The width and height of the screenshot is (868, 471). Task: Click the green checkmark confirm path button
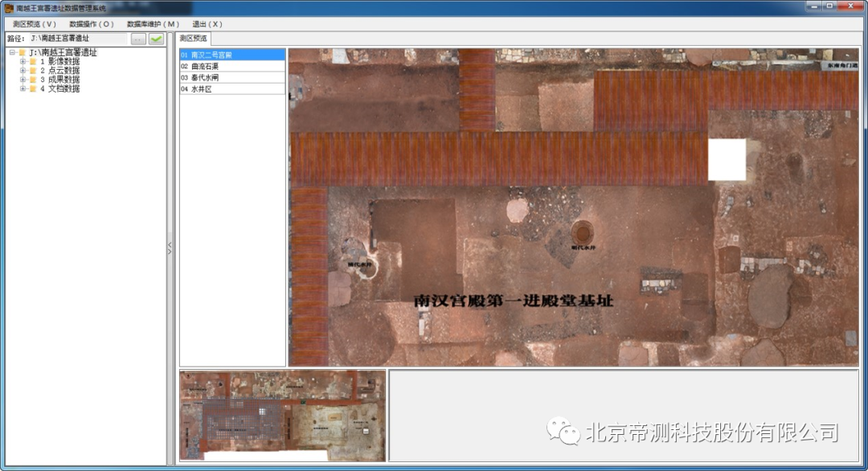click(156, 38)
